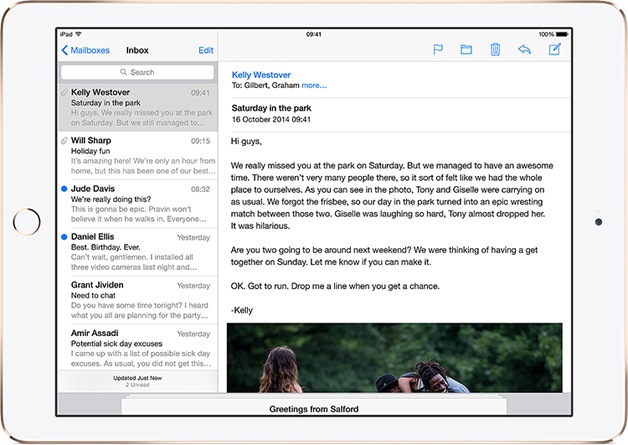Tap the 'To: Gilbert, Graham' recipients
Screen dimensions: 628x445
click(266, 85)
